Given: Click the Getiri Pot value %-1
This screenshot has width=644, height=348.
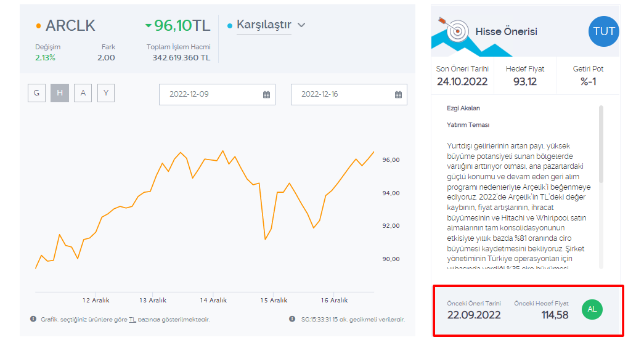Looking at the screenshot, I should tap(588, 82).
